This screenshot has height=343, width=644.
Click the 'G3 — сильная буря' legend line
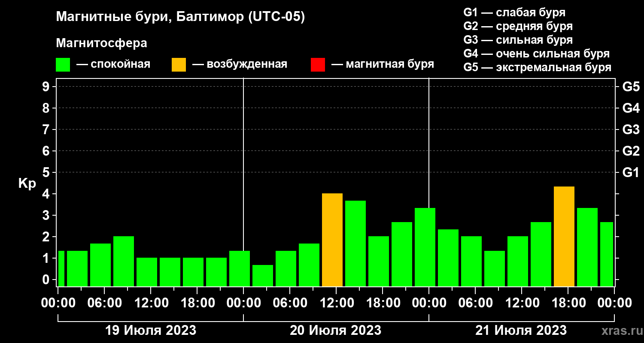(x=518, y=40)
